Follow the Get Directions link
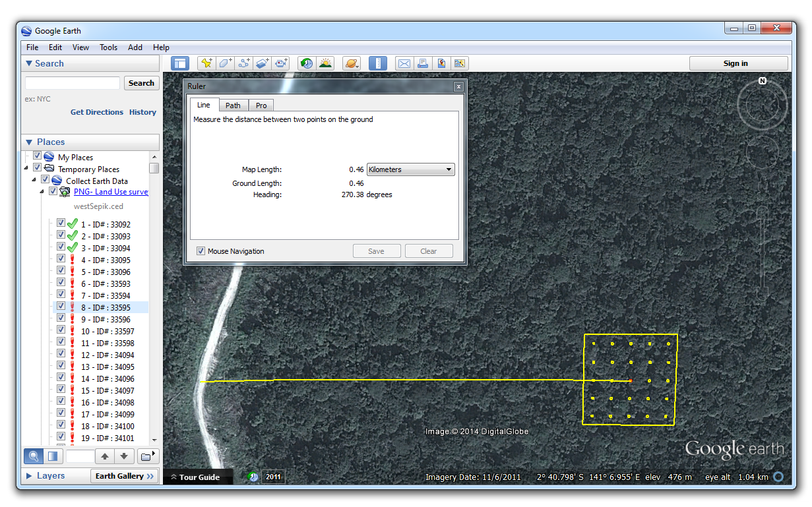The height and width of the screenshot is (507, 812). 97,112
